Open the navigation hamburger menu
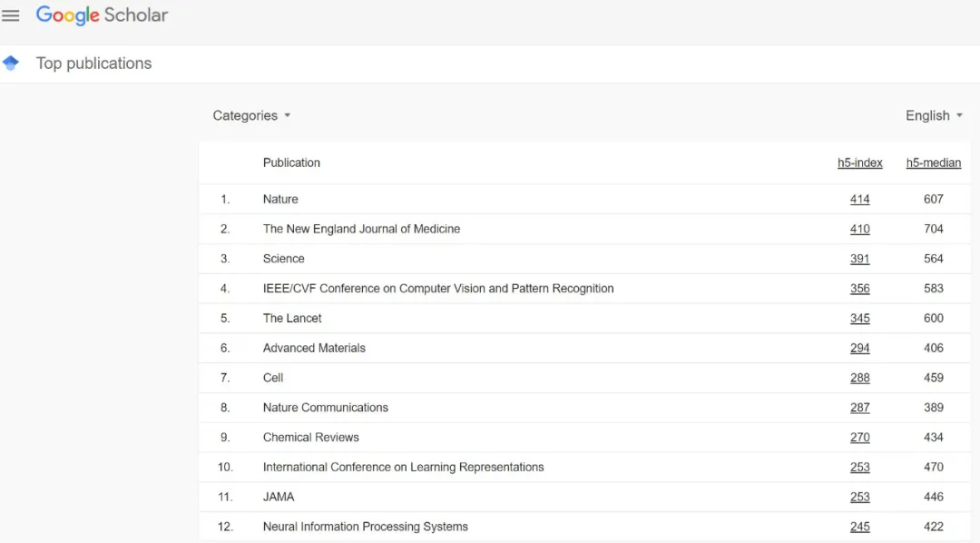Image resolution: width=980 pixels, height=543 pixels. point(11,15)
